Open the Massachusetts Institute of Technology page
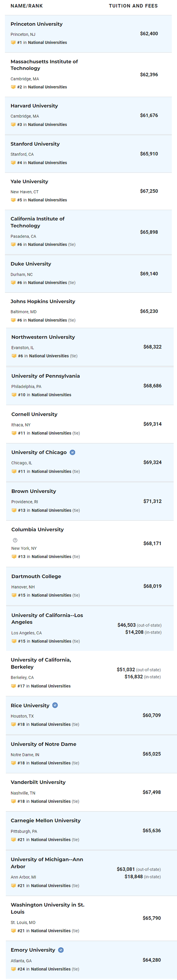This screenshot has height=980, width=177. coord(44,65)
